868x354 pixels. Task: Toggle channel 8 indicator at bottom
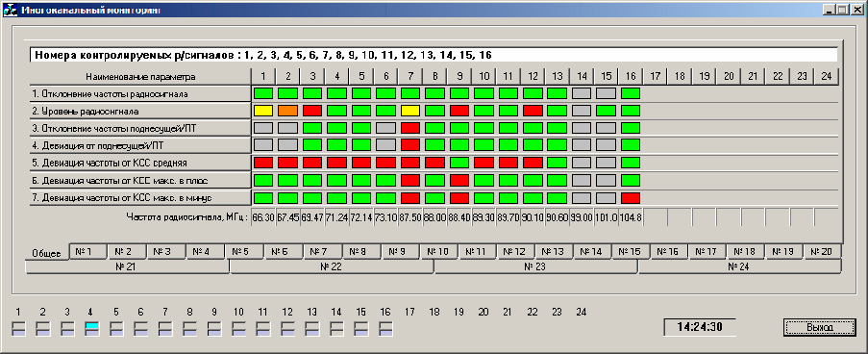coord(190,329)
